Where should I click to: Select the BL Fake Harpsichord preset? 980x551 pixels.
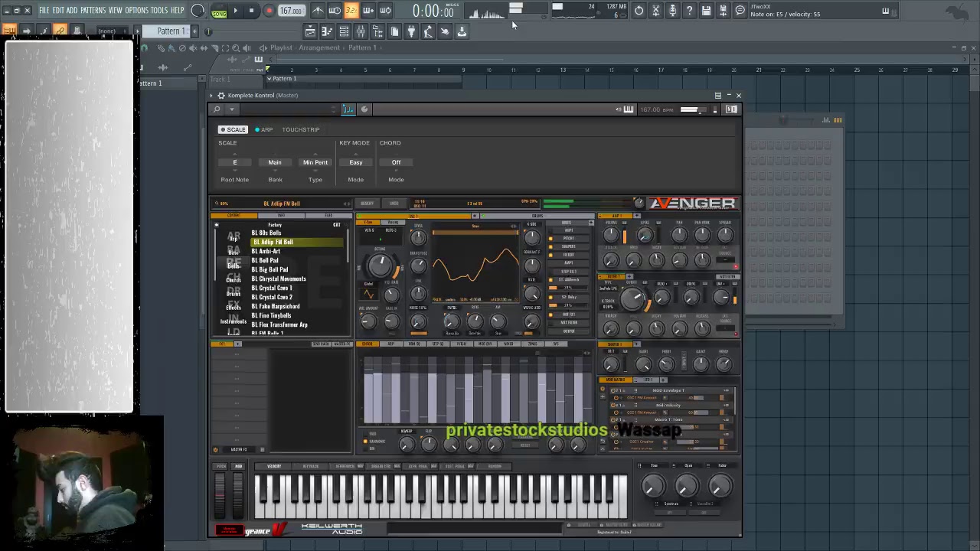coord(276,306)
